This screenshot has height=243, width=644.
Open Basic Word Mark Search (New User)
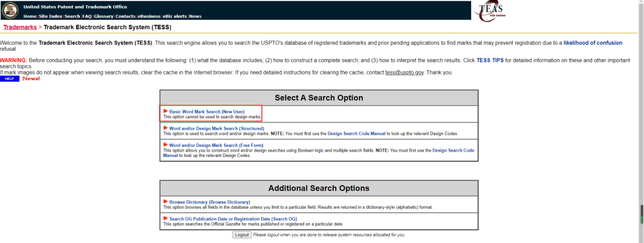pyautogui.click(x=206, y=112)
